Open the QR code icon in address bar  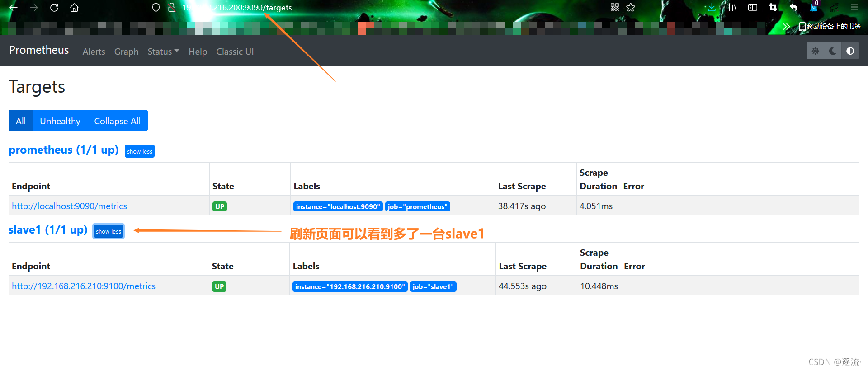615,7
